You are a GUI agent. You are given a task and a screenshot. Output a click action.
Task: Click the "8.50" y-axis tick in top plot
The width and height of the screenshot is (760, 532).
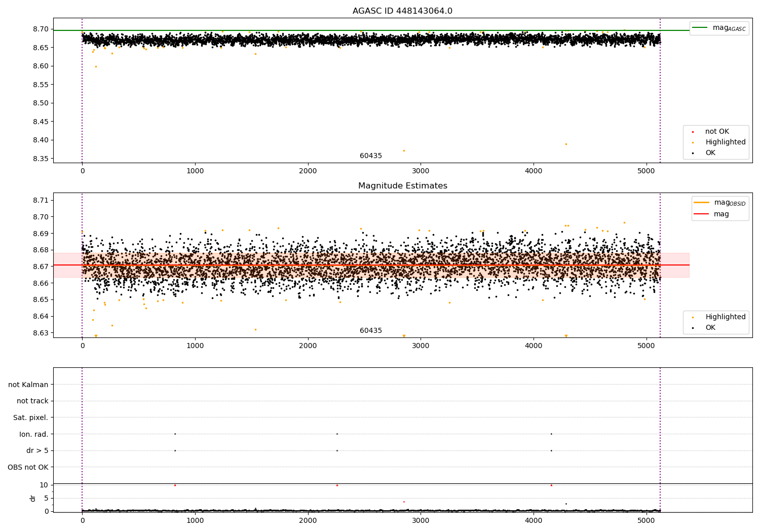(x=41, y=103)
